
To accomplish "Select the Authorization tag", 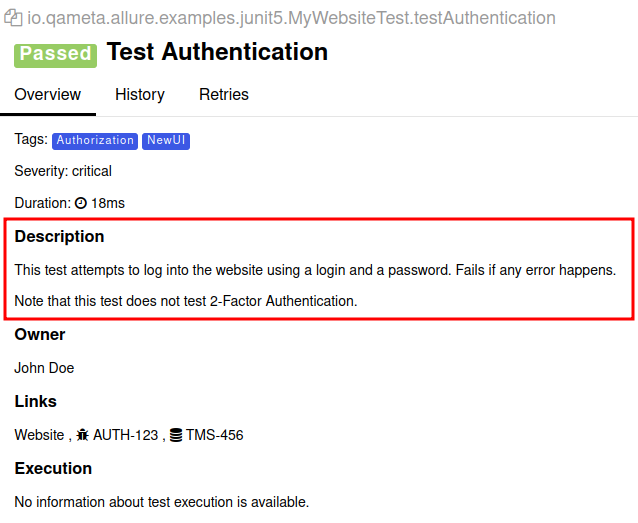I will (x=95, y=141).
